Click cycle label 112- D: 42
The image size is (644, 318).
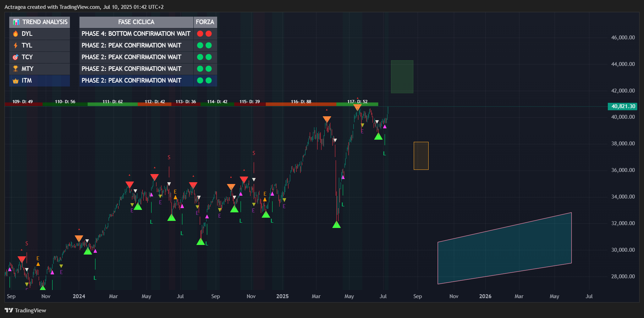point(155,102)
